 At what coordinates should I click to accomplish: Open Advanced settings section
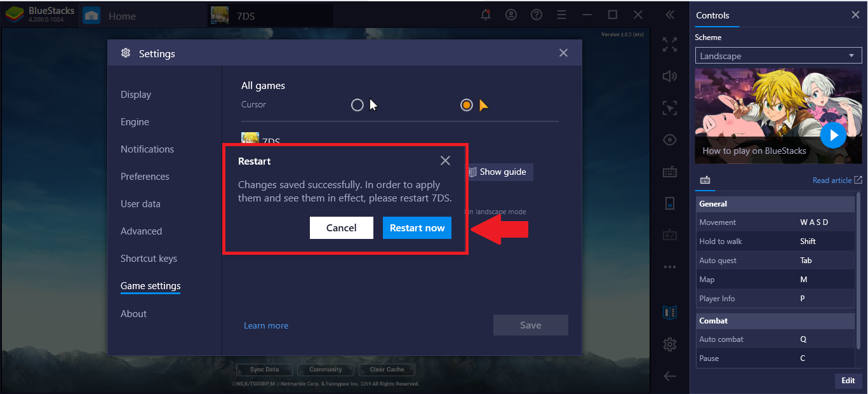tap(142, 231)
